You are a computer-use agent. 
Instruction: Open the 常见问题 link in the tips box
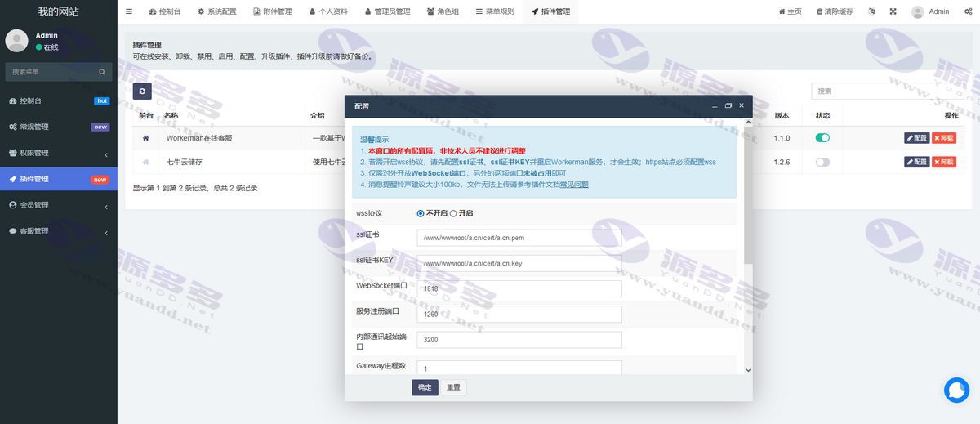573,185
